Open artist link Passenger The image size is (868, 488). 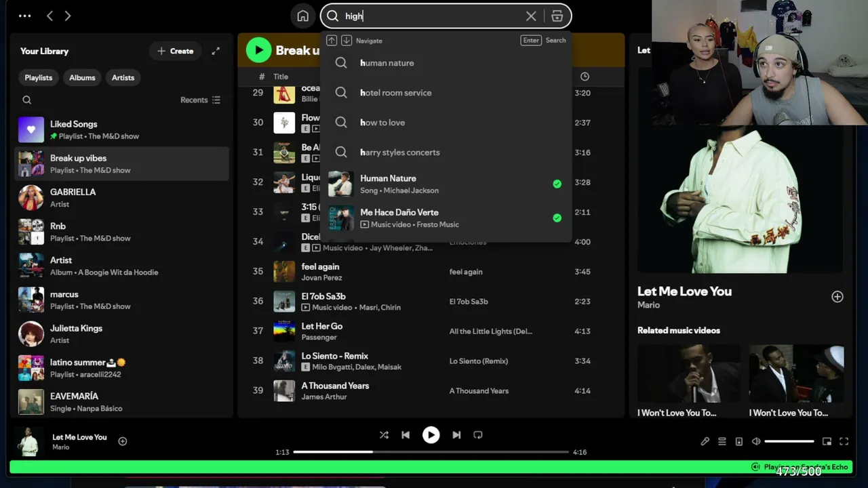pyautogui.click(x=319, y=338)
